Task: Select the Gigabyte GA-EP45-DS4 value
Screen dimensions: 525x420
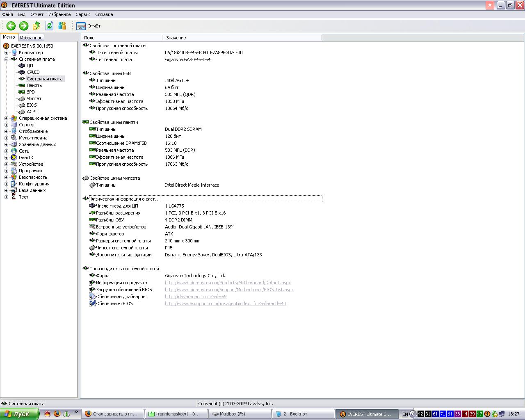Action: pos(188,59)
